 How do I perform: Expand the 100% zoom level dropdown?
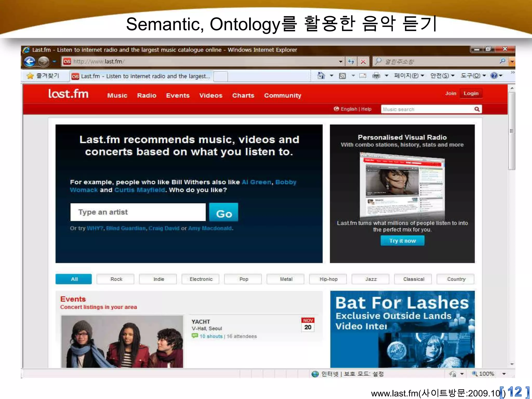pyautogui.click(x=504, y=374)
